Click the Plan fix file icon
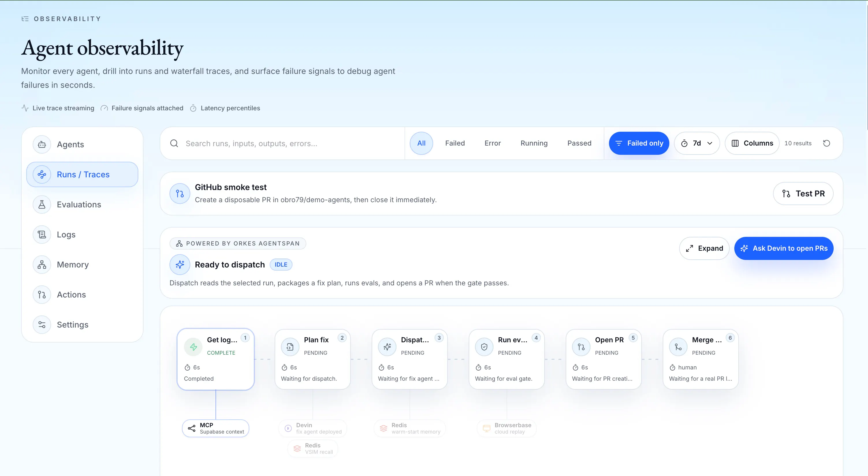Viewport: 868px width, 476px height. coord(290,347)
